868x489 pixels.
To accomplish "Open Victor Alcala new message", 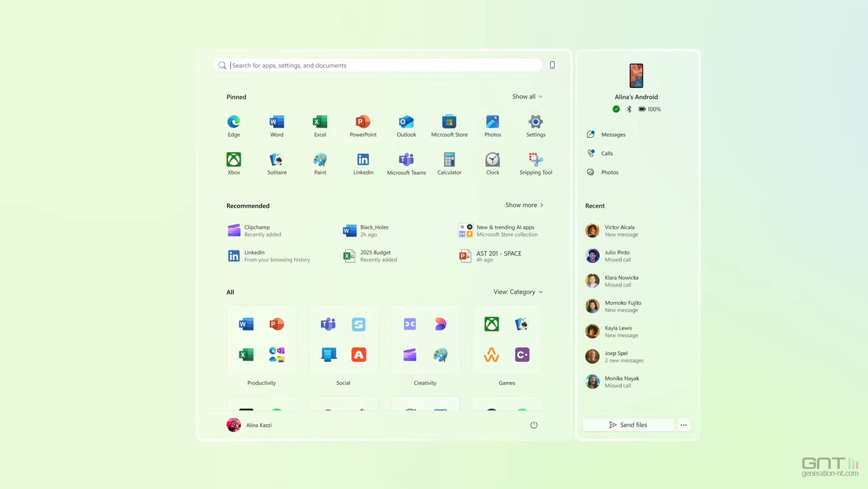I will tap(613, 230).
